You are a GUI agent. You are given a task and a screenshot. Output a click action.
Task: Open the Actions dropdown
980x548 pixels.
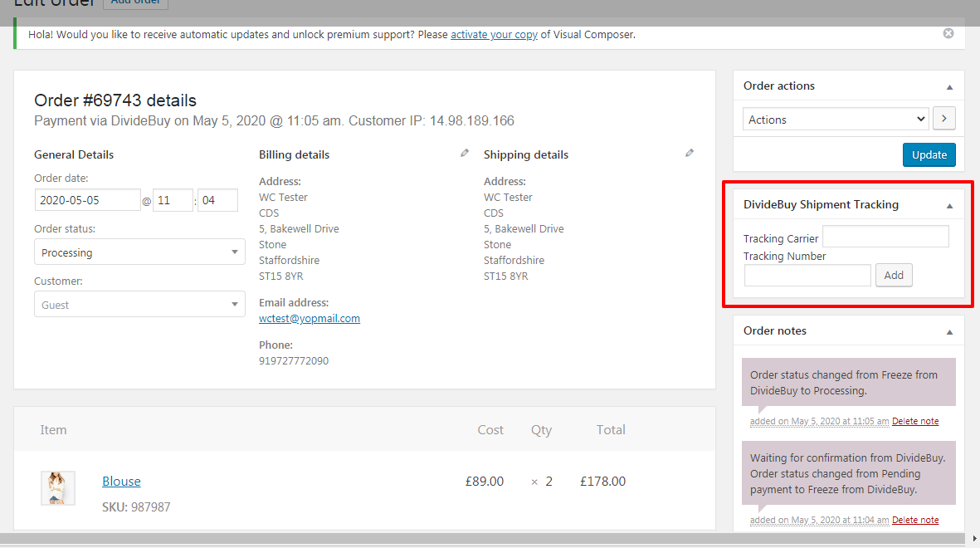835,120
